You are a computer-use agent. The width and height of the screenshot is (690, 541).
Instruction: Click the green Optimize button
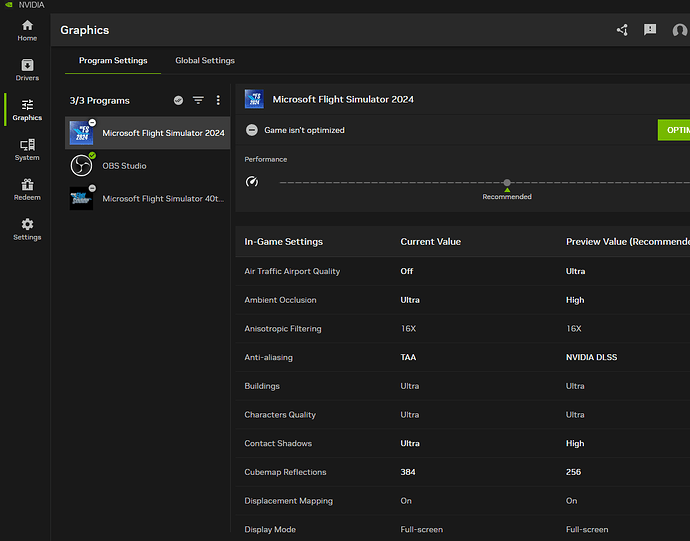tap(674, 130)
